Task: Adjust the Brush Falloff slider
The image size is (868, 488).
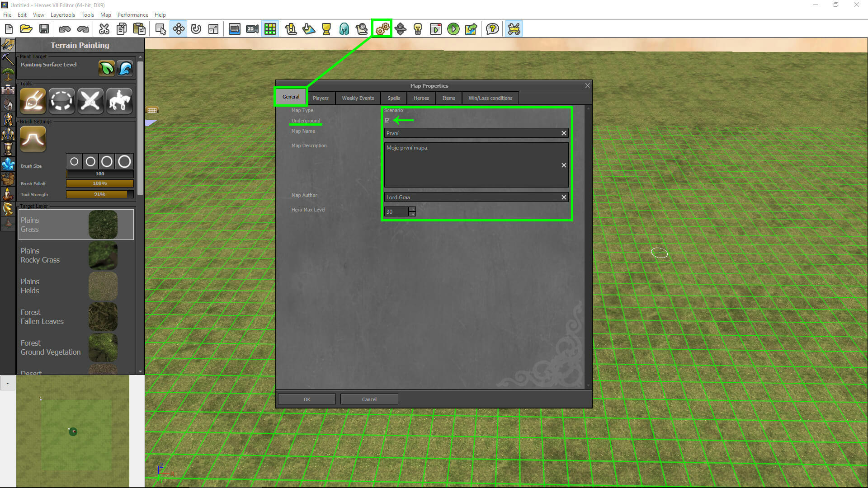Action: pos(100,183)
